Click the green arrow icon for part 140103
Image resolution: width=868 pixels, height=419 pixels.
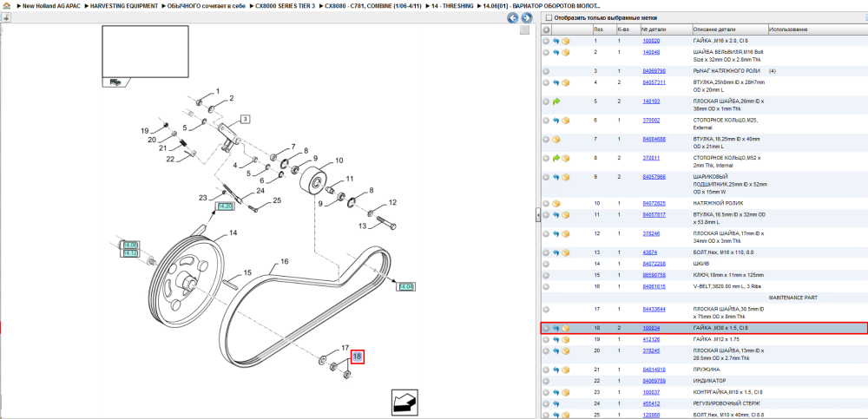point(556,101)
